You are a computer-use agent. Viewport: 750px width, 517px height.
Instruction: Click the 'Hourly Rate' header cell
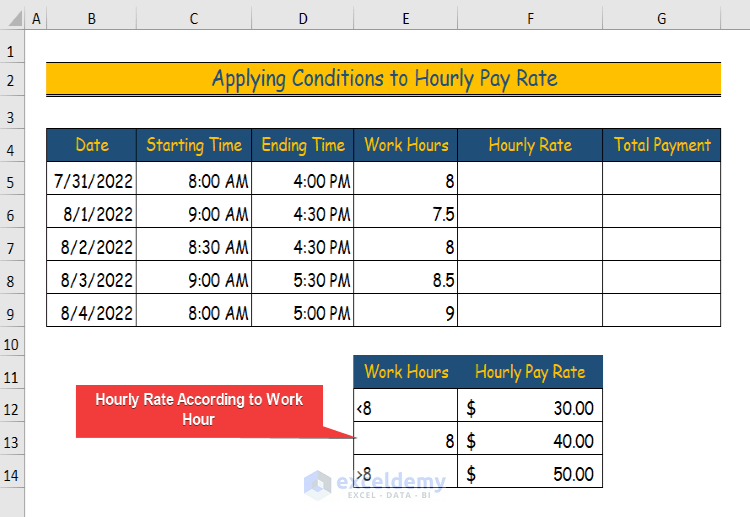pos(530,145)
